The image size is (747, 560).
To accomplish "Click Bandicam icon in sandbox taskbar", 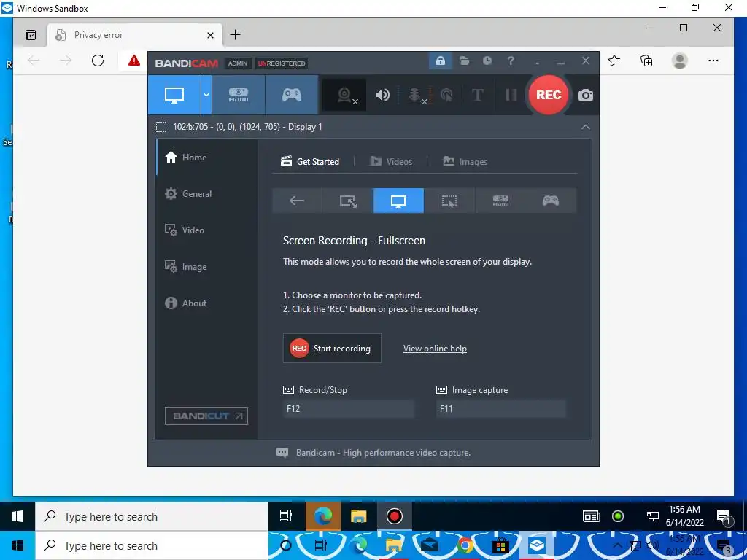I will point(395,517).
